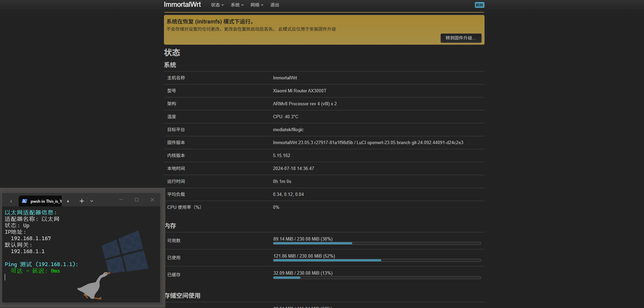This screenshot has height=308, width=644.
Task: Expand the 系统 navigation menu
Action: point(237,5)
